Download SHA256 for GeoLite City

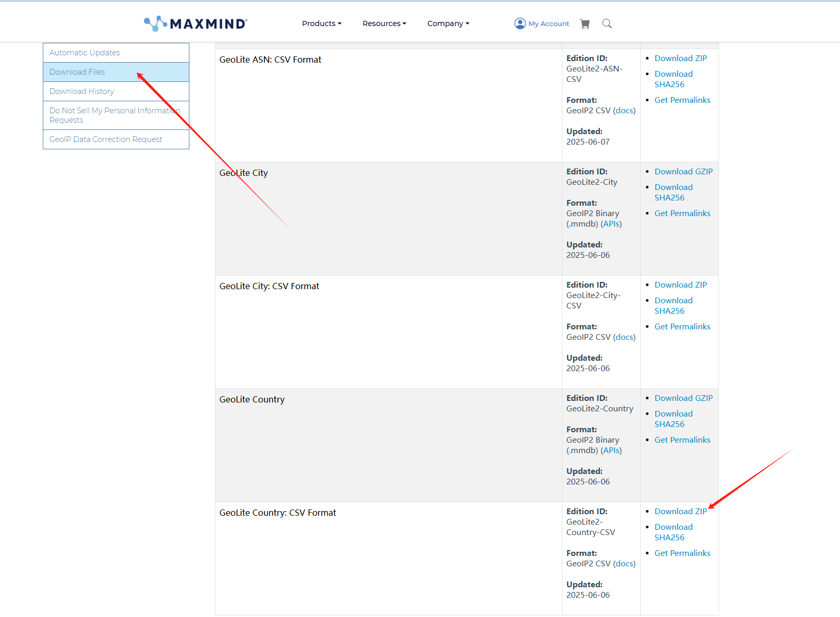point(674,193)
